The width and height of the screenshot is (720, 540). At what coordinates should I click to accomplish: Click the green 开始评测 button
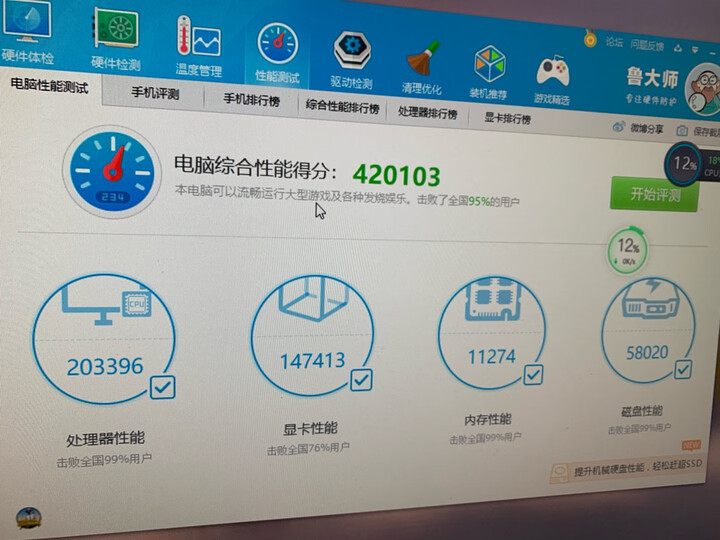pos(654,193)
